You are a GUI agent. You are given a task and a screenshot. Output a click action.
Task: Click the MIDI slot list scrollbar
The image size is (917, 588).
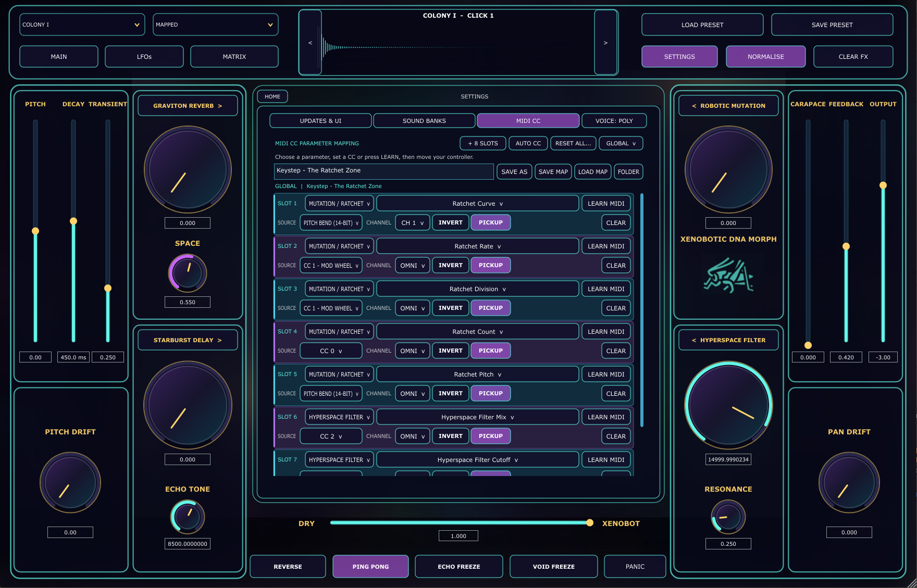642,310
